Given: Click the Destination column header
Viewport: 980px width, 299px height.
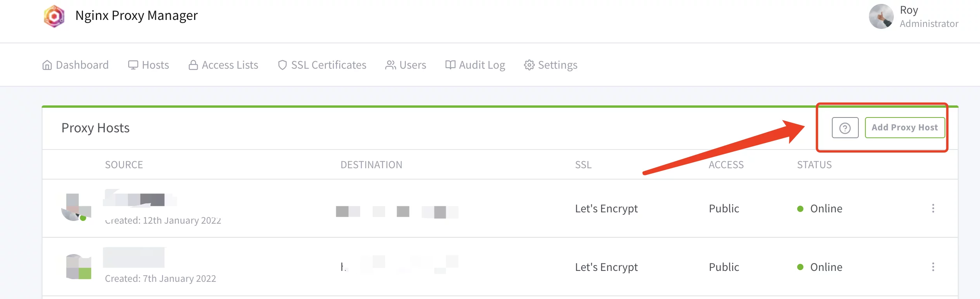Looking at the screenshot, I should [x=371, y=165].
